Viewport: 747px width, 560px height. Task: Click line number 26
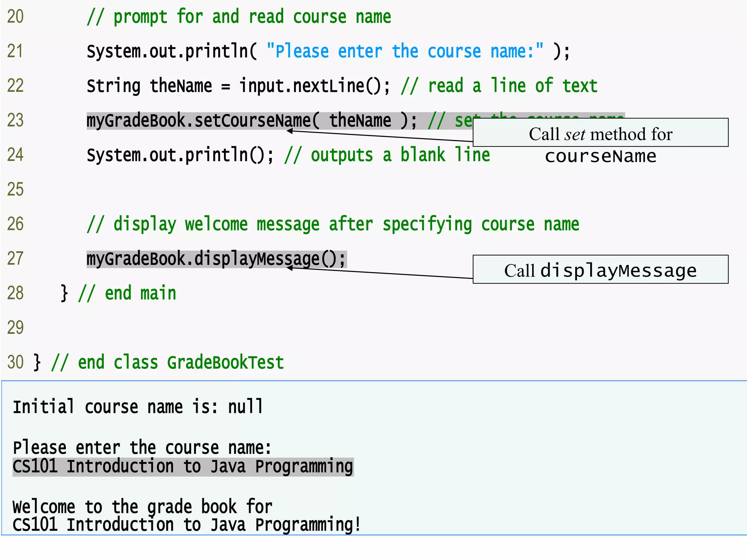tap(15, 224)
